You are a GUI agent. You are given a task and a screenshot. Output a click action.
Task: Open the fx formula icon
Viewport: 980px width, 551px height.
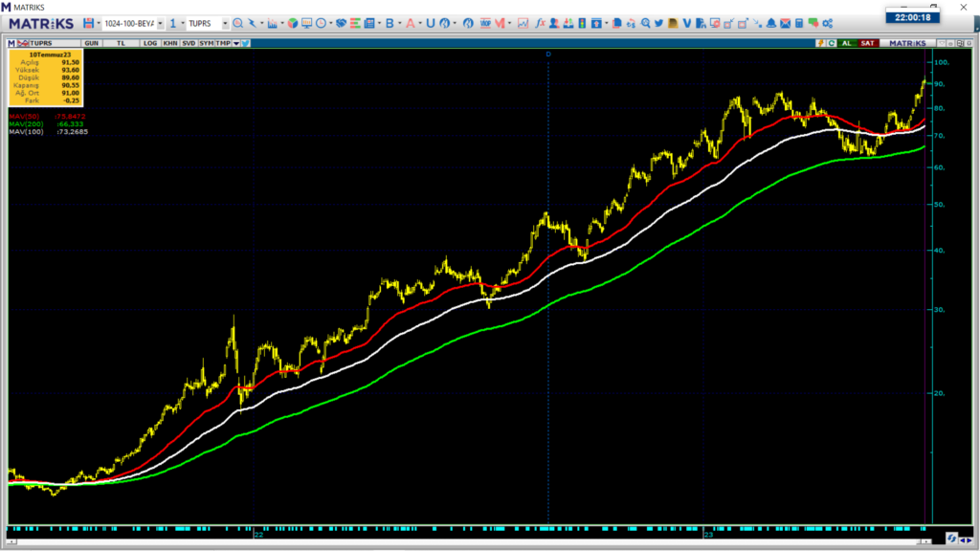540,23
